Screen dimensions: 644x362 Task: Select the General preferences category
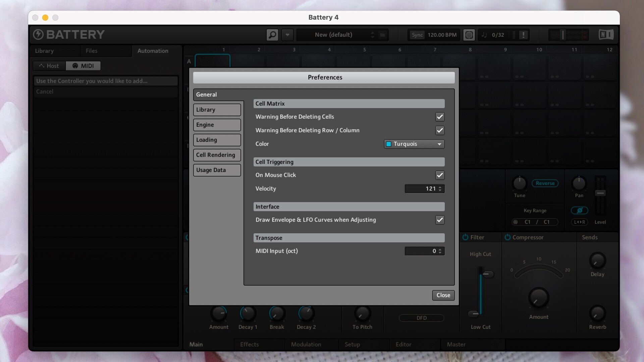[x=218, y=95]
